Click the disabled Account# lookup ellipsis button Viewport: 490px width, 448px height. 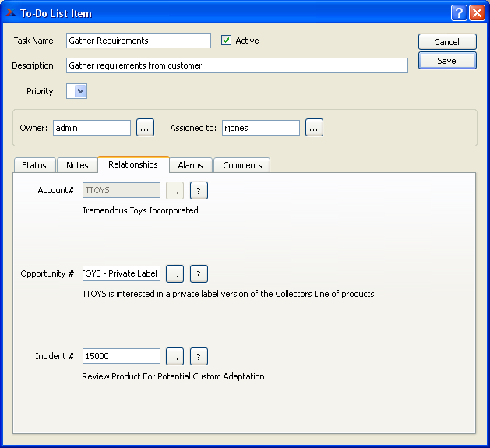click(x=174, y=190)
